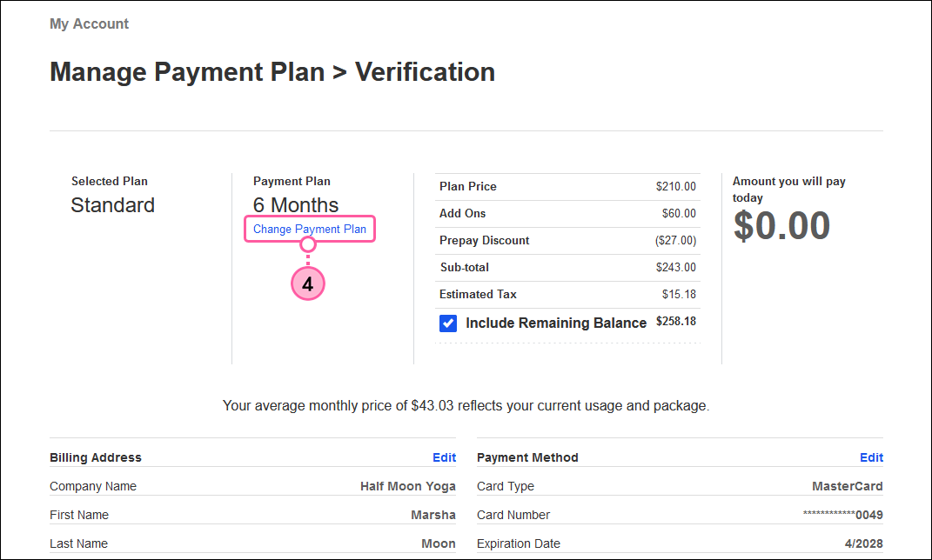Image resolution: width=932 pixels, height=560 pixels.
Task: Click the Estimated Tax row label
Action: click(x=478, y=294)
